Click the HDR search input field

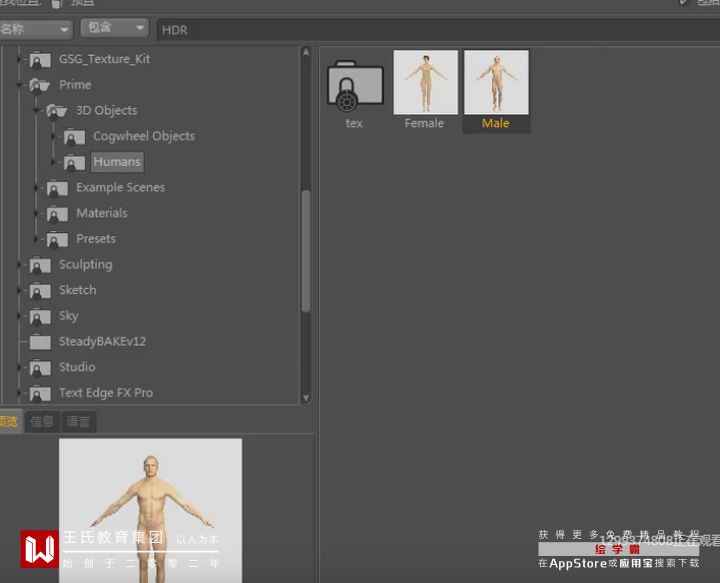tap(438, 30)
